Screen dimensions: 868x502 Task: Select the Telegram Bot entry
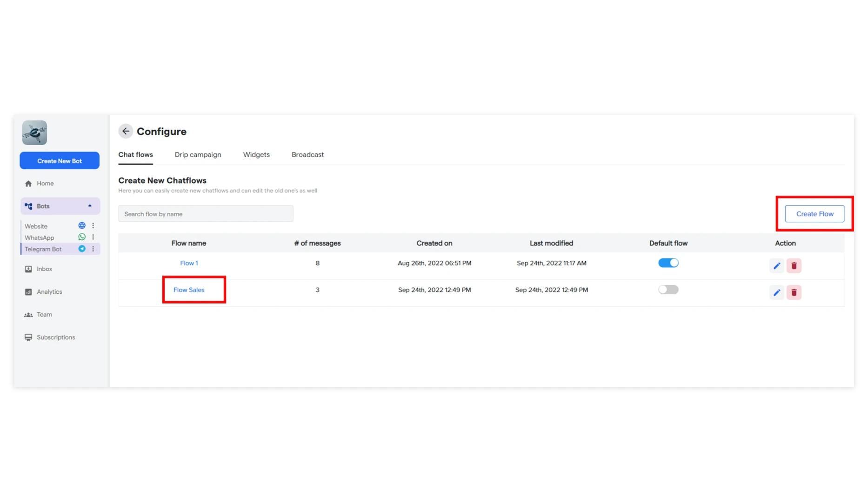43,249
